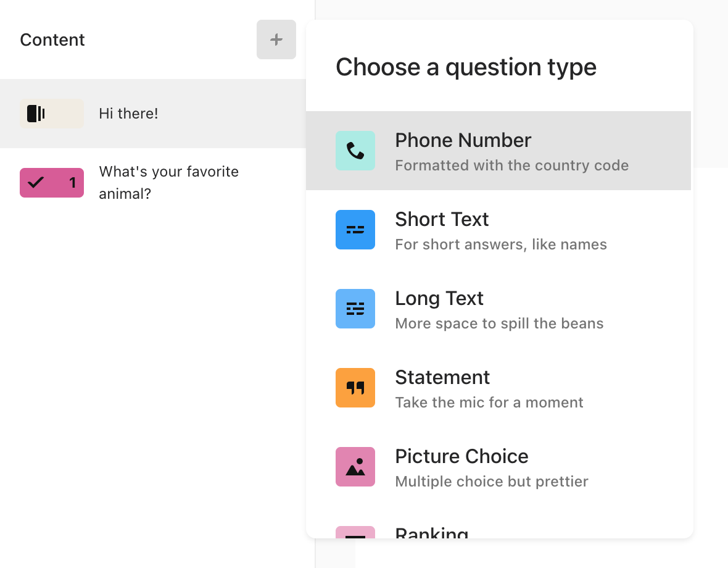Click the pink checkmark badge numbered 1

click(52, 183)
